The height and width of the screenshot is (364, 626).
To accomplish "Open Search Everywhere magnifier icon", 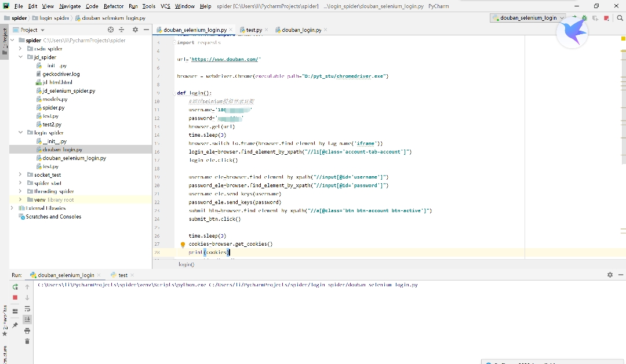I will point(620,18).
